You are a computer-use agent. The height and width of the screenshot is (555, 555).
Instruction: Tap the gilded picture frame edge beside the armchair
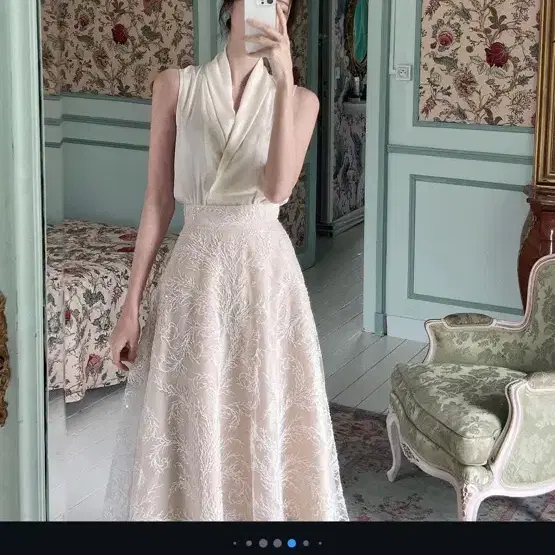click(x=545, y=96)
